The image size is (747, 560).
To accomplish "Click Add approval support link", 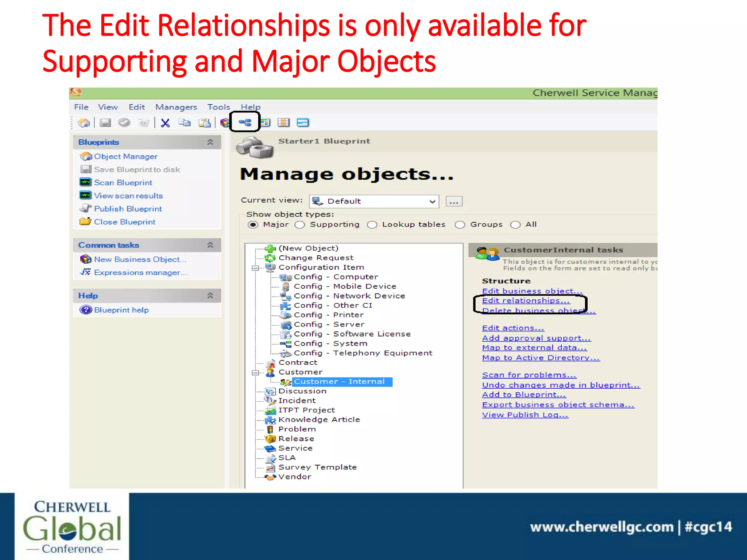I will (537, 338).
